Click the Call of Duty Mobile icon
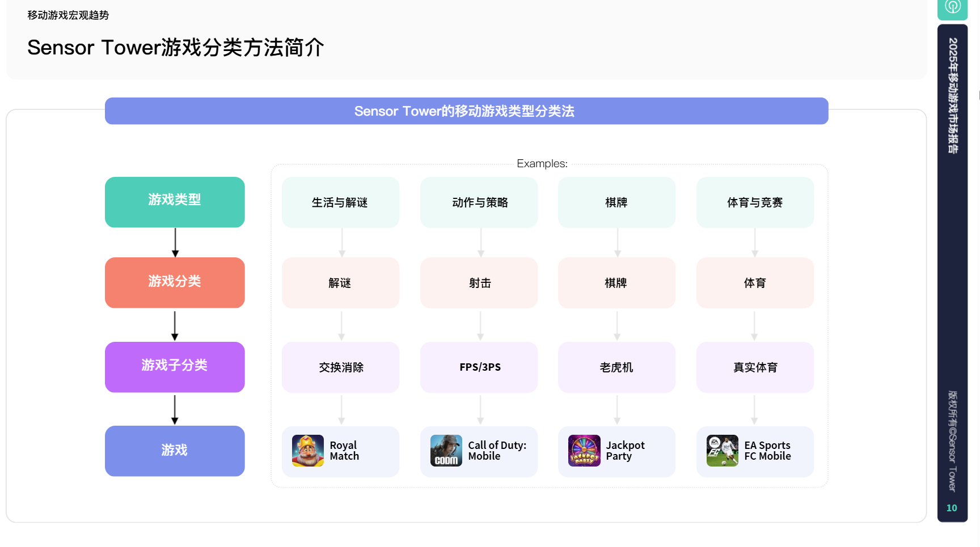This screenshot has height=547, width=980. point(446,451)
